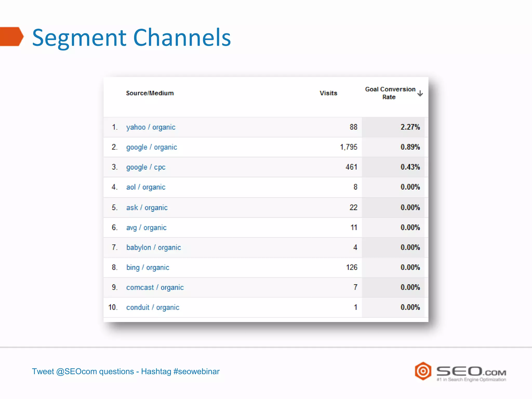Click the SEO.com target logo icon
This screenshot has height=399, width=532.
tap(423, 371)
